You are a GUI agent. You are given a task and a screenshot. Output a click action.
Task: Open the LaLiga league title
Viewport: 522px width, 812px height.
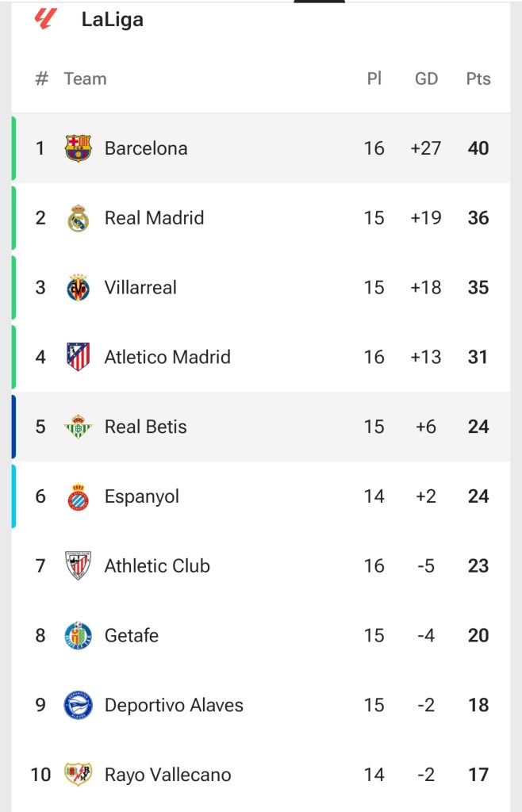point(113,20)
